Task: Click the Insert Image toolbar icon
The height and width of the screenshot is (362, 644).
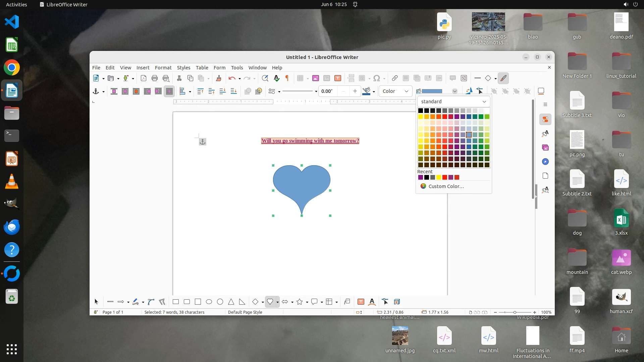Action: pos(316,78)
